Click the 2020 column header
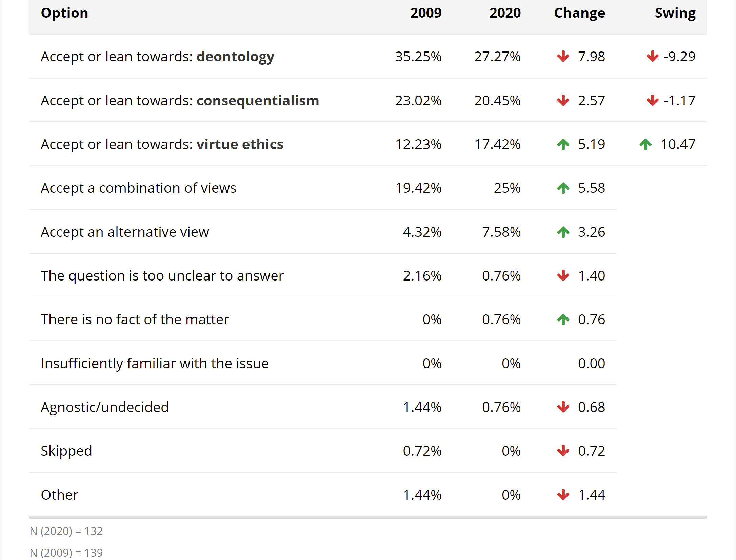The width and height of the screenshot is (736, 560). [x=505, y=13]
